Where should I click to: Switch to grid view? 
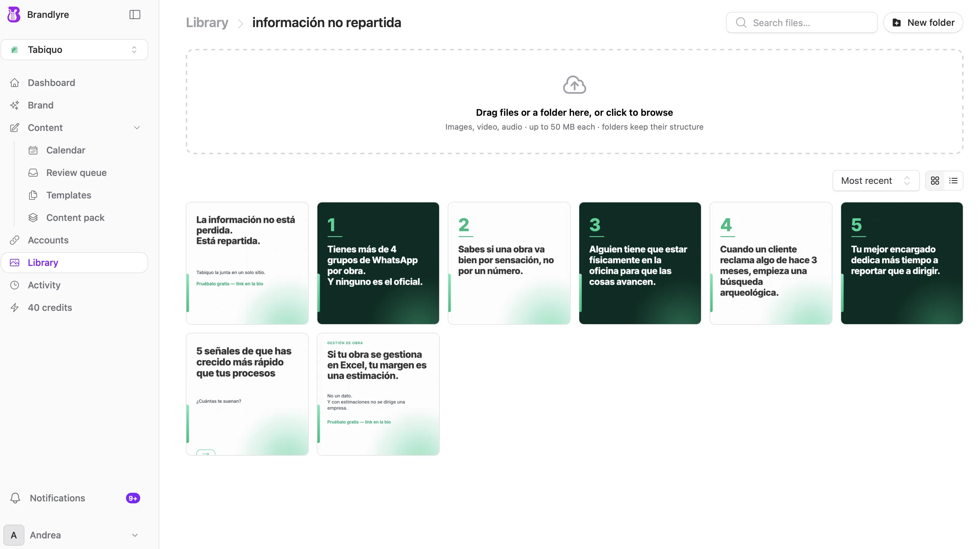935,180
